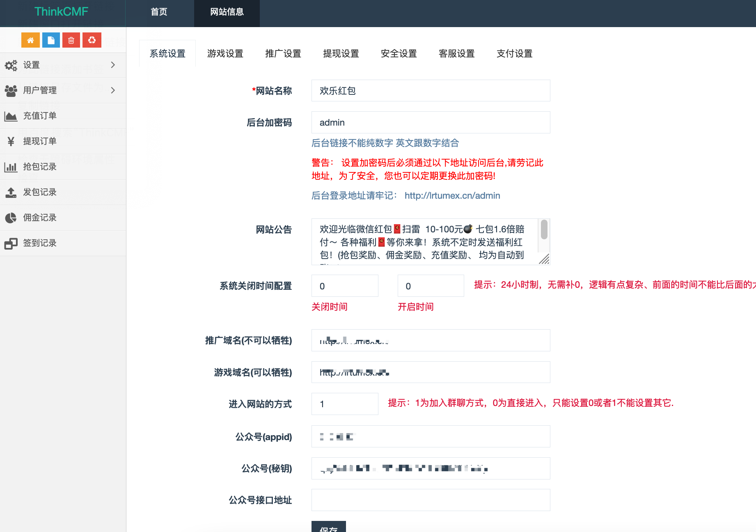Image resolution: width=756 pixels, height=532 pixels.
Task: Click the home icon in the sidebar toolbar
Action: tap(30, 40)
